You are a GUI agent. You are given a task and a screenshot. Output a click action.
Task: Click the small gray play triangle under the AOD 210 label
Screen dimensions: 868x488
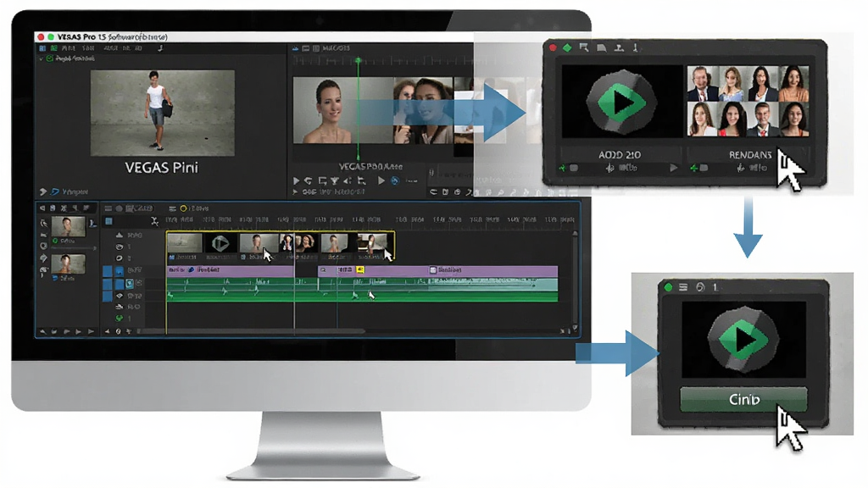point(673,168)
